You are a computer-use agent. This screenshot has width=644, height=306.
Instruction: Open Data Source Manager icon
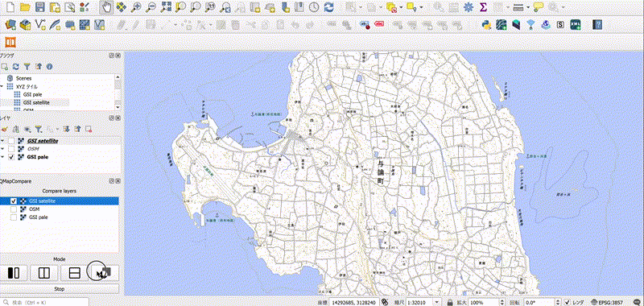[10, 25]
